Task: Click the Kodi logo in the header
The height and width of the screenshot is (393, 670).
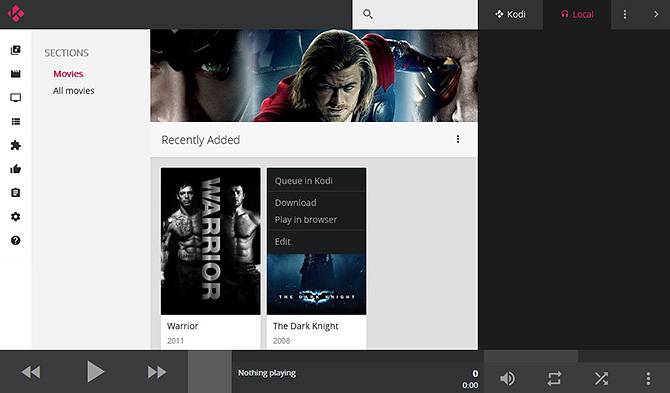Action: click(x=16, y=14)
